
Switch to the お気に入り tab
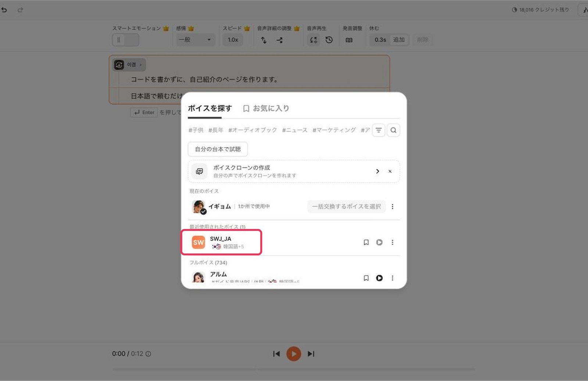point(266,108)
